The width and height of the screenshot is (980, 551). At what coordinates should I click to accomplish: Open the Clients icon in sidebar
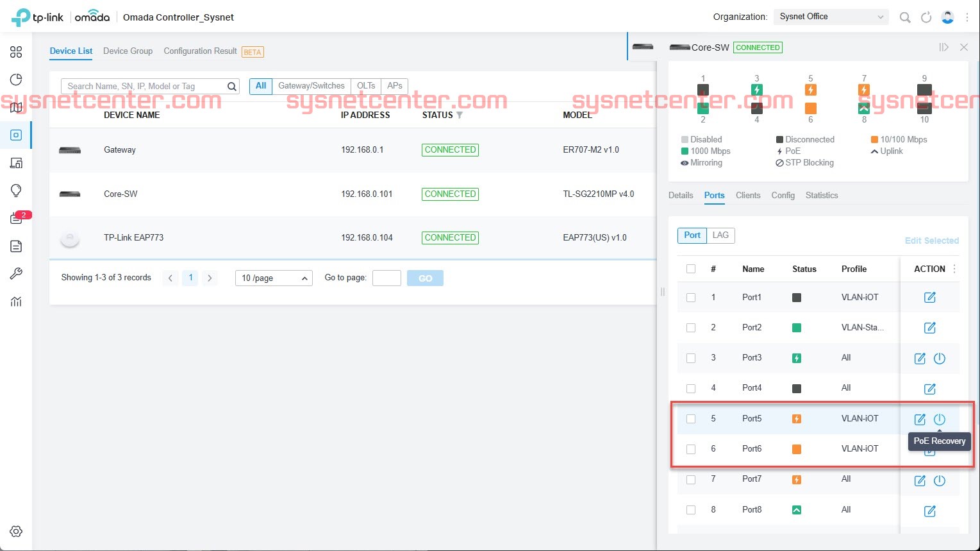click(16, 163)
